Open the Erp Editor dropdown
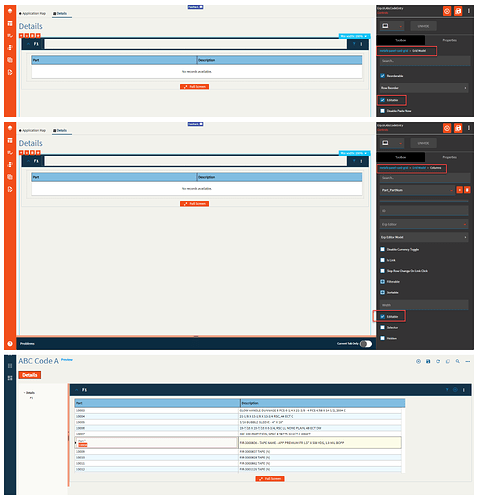 [424, 224]
